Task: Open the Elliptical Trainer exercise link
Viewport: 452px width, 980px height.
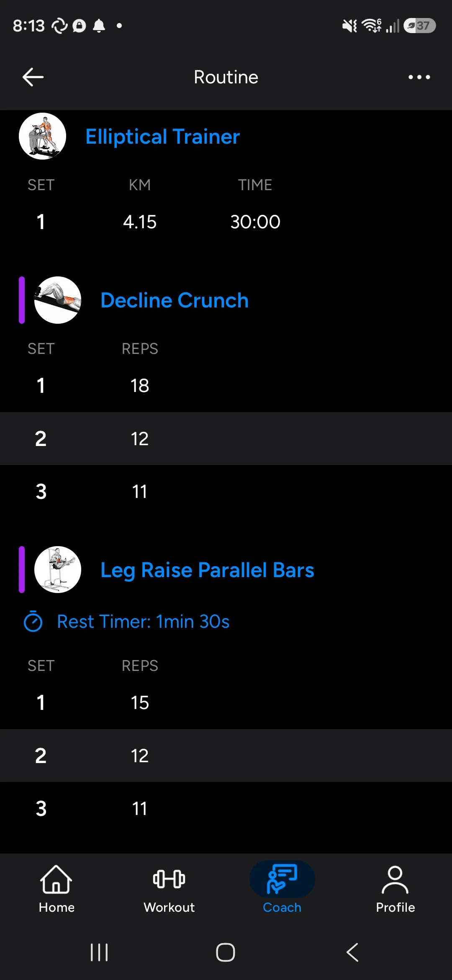Action: tap(162, 137)
